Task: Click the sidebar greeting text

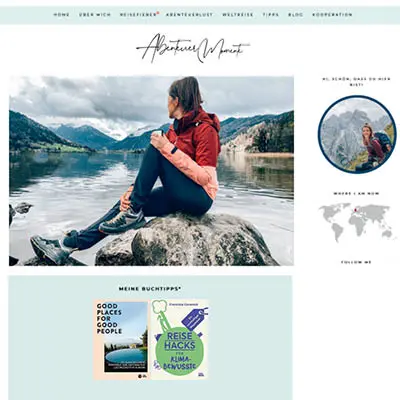Action: 356,82
